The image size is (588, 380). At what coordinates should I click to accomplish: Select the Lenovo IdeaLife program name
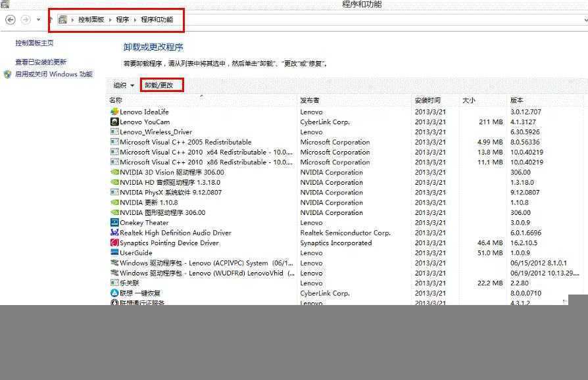(145, 112)
